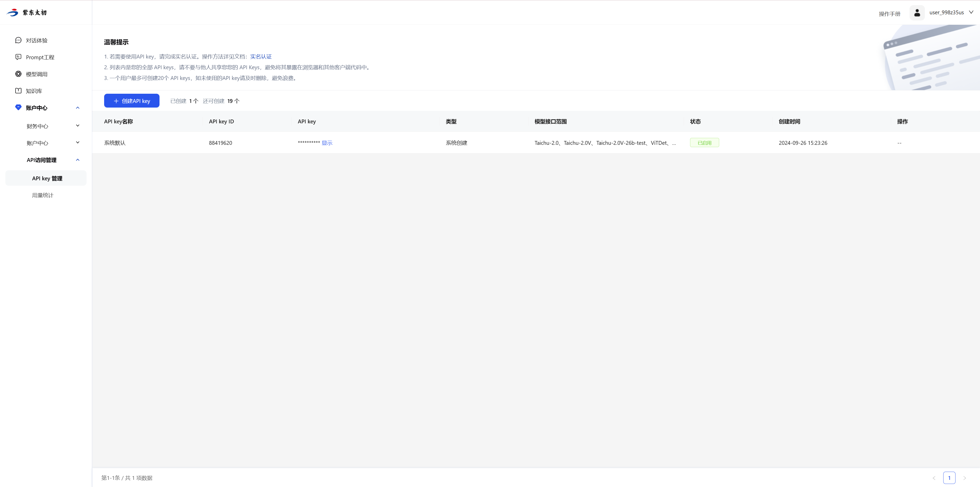The height and width of the screenshot is (487, 980).
Task: Click the 紫东太初 logo
Action: (27, 13)
